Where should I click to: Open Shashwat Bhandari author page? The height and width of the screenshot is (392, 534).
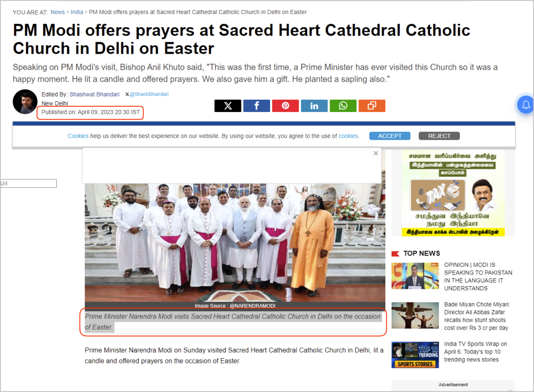(94, 94)
